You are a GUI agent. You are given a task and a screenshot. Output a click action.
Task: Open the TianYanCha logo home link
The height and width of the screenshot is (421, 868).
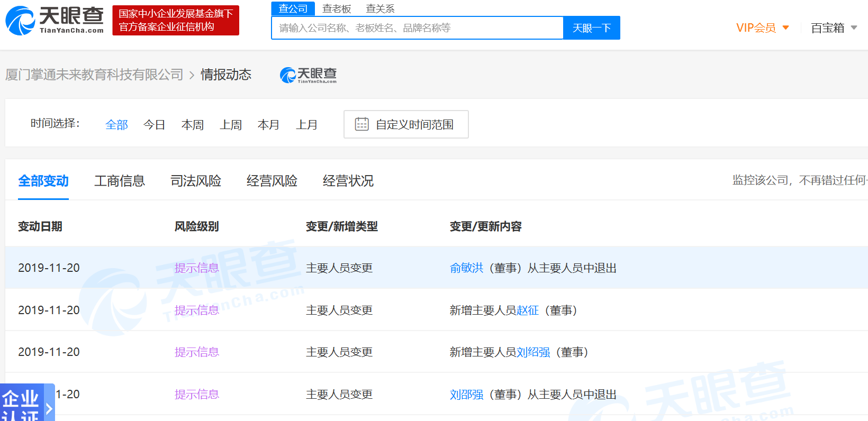[55, 21]
